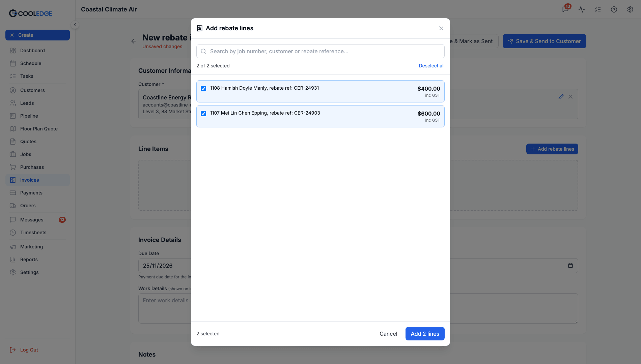Click the Customers person icon
Viewport: 641px width, 364px height.
click(13, 90)
